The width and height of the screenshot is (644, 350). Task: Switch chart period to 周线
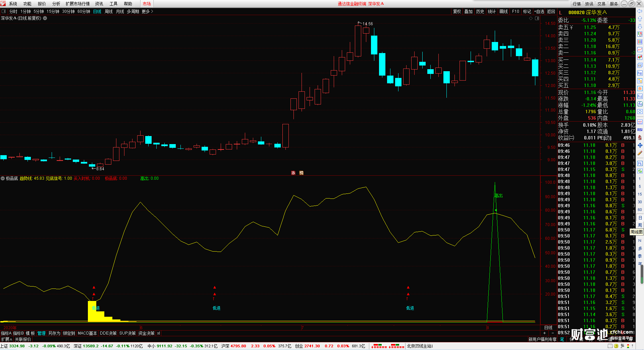[x=109, y=11]
